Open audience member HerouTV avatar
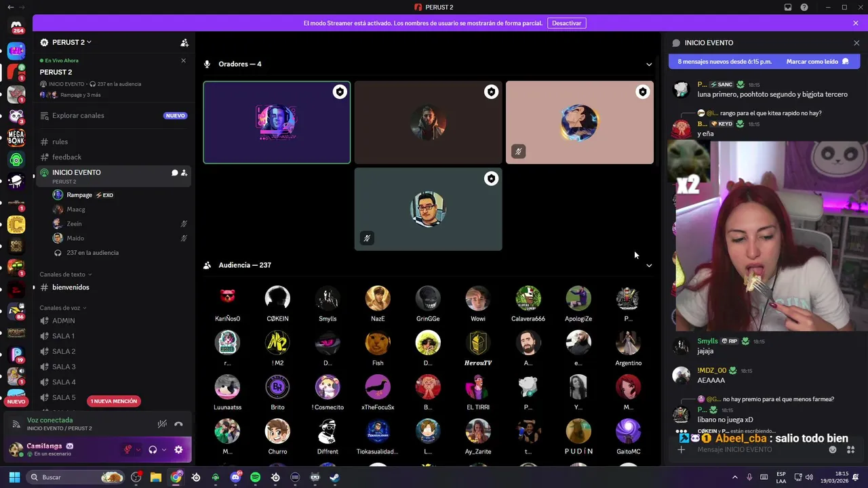 tap(478, 343)
